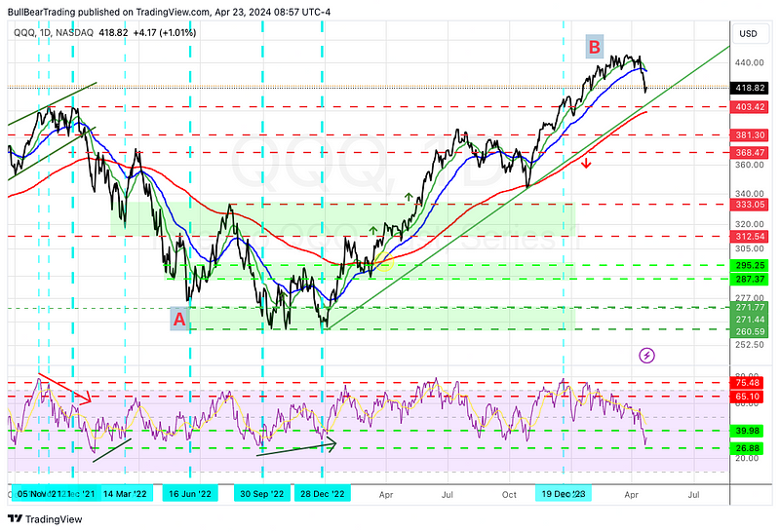
Task: Select the red 403.42 price level label
Action: 750,107
